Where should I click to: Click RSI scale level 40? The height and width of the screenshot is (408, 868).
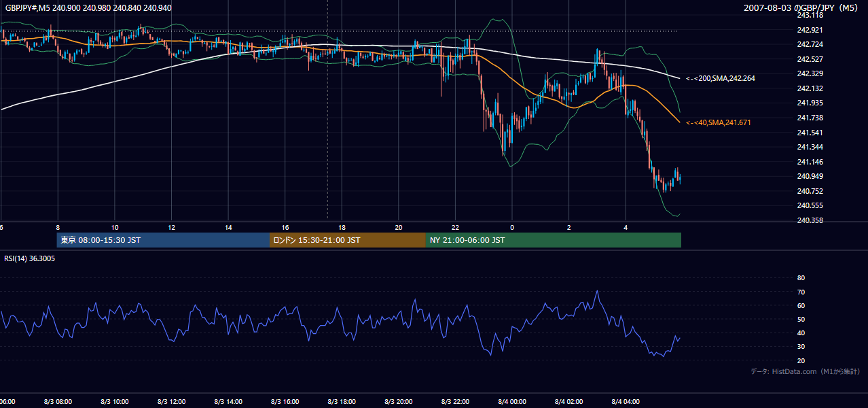pyautogui.click(x=801, y=333)
